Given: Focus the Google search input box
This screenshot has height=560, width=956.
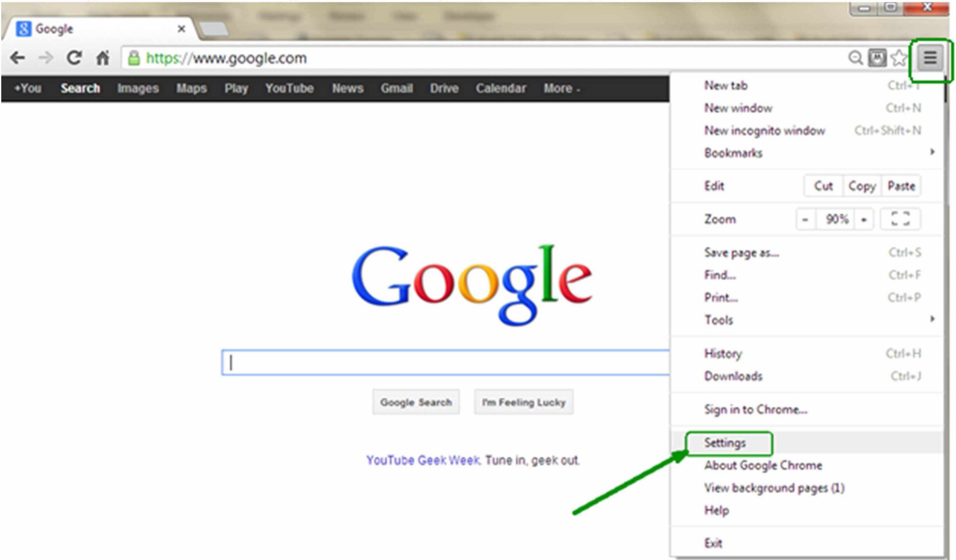Looking at the screenshot, I should [446, 362].
